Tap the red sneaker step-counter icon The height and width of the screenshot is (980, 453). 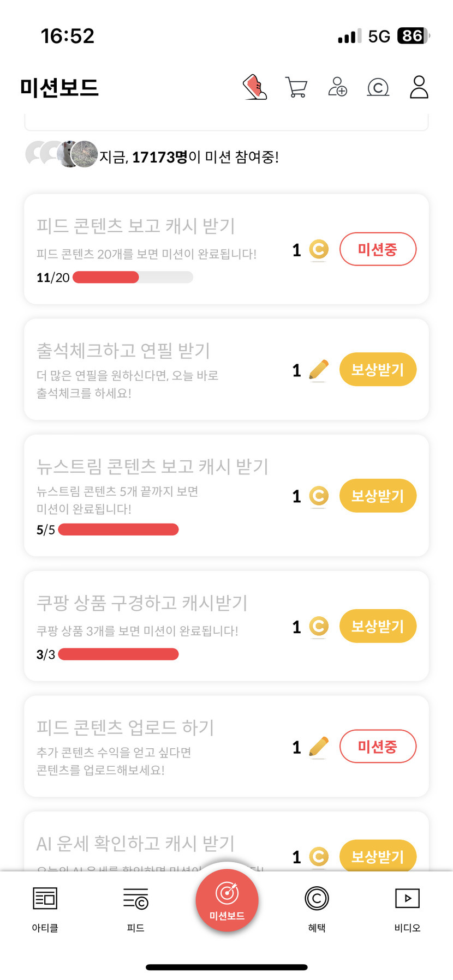coord(255,87)
